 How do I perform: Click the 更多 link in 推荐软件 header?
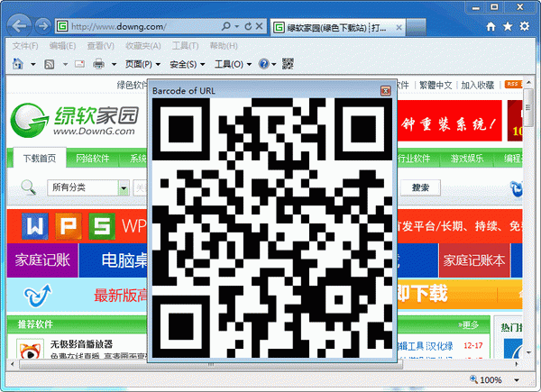(468, 324)
